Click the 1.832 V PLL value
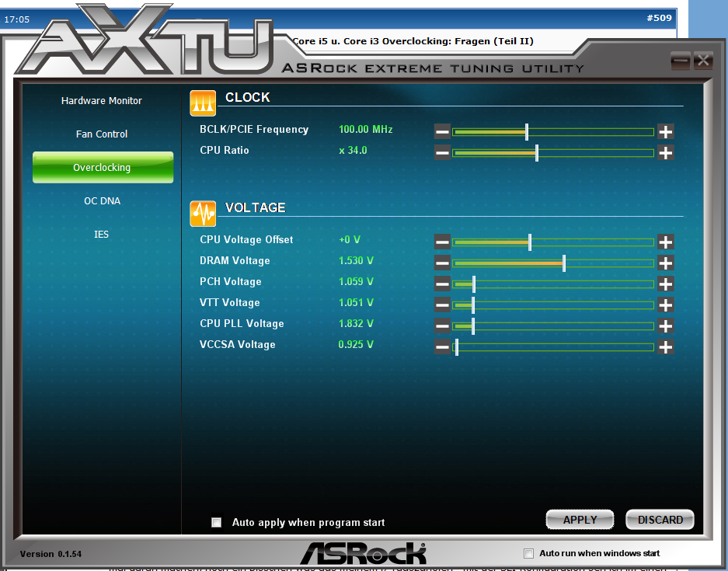This screenshot has height=571, width=728. 356,323
